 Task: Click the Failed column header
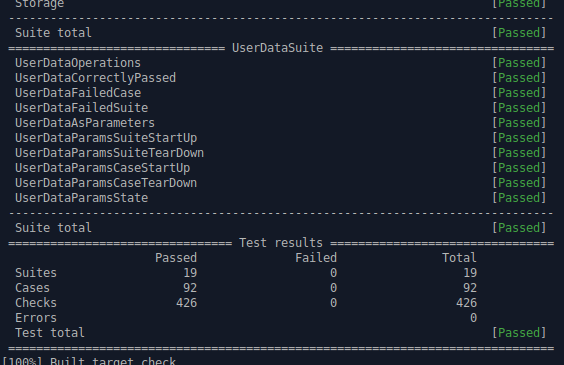click(x=316, y=258)
